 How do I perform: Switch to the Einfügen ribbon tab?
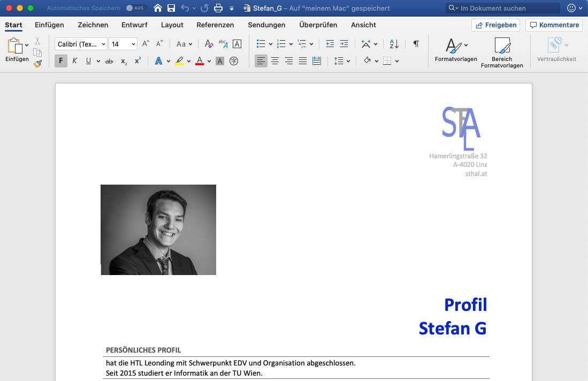click(x=49, y=25)
